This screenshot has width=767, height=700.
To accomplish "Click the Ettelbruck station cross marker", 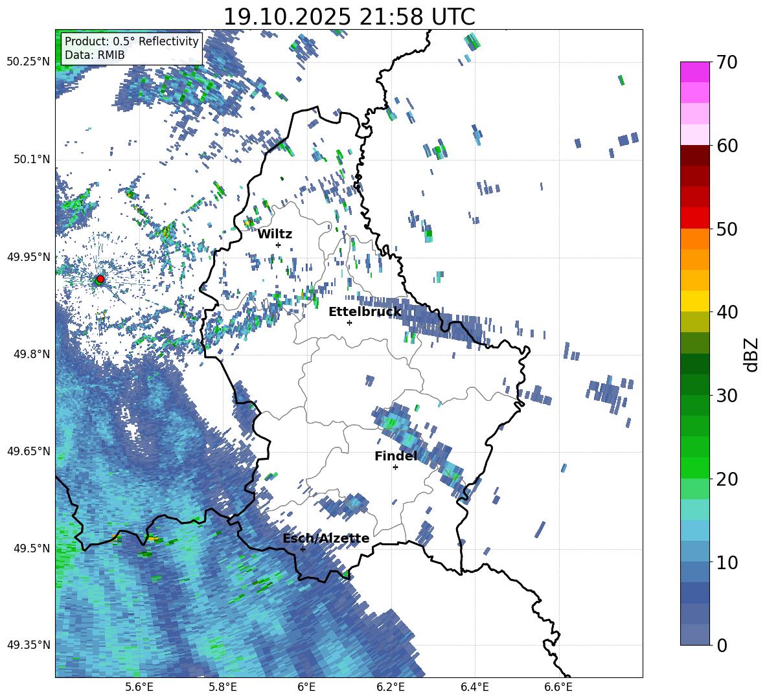I will [349, 322].
